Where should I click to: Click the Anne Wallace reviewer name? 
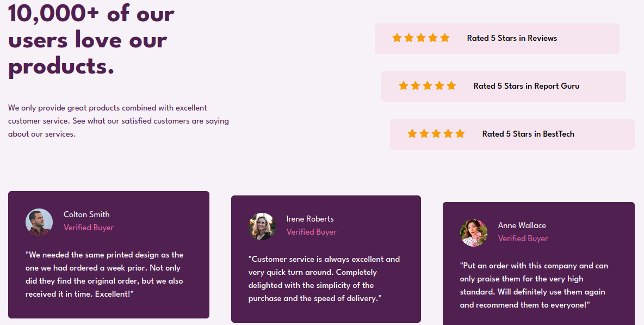[522, 225]
